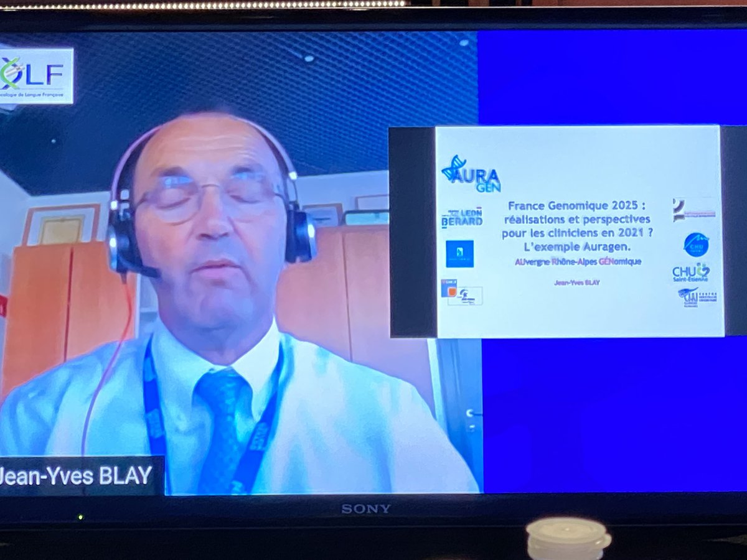Click the green power indicator light

point(80,516)
